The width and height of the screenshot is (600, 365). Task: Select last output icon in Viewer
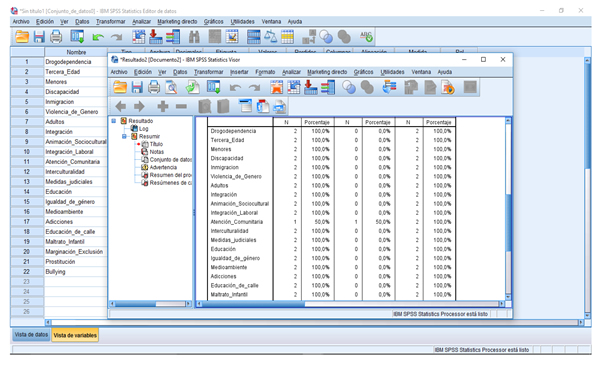click(x=389, y=87)
